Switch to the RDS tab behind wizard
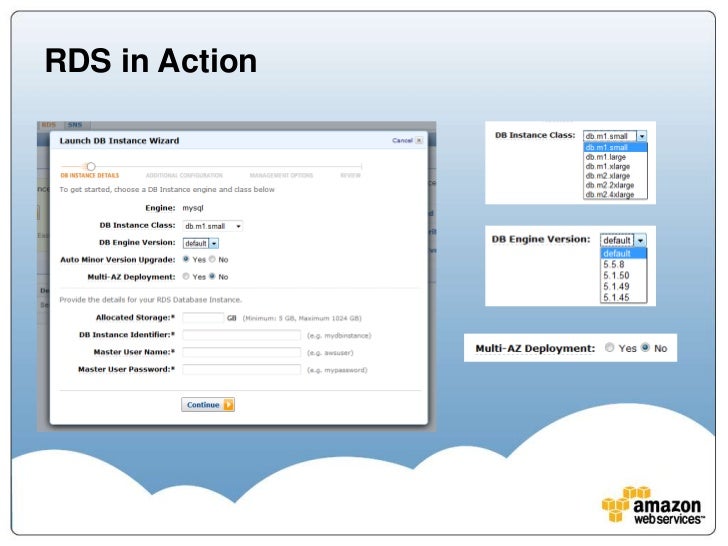Image resolution: width=728 pixels, height=546 pixels. (x=49, y=125)
